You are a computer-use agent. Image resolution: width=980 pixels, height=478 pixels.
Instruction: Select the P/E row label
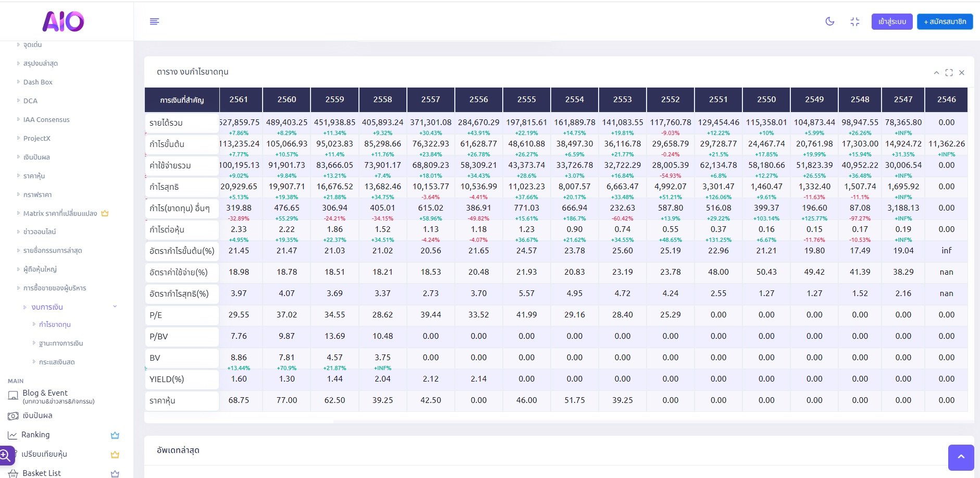tap(182, 315)
